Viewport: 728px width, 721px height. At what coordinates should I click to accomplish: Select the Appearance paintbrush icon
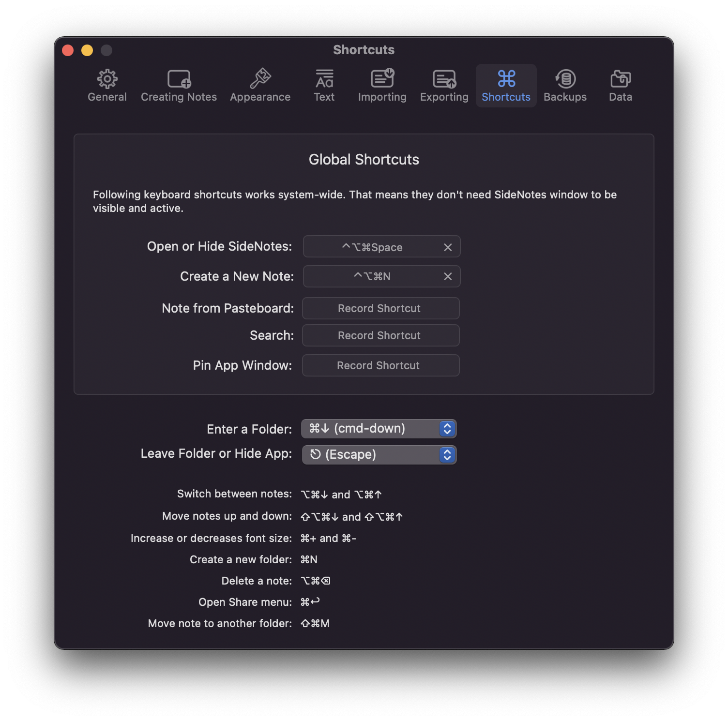260,78
